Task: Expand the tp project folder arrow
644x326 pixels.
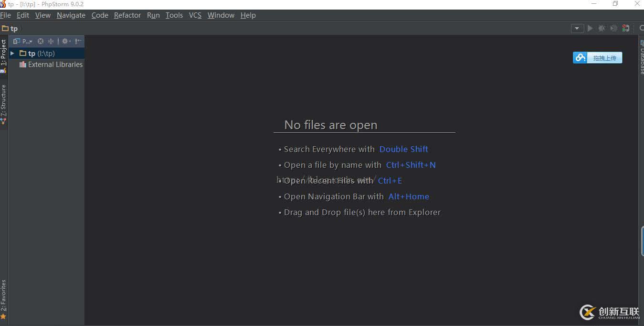Action: 12,54
